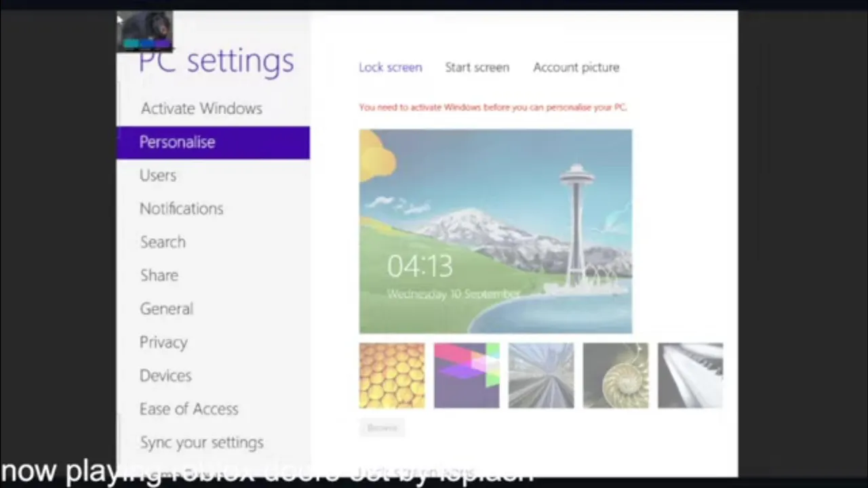This screenshot has height=488, width=868.
Task: Choose the honeycomb lock screen thumbnail
Action: click(x=392, y=375)
